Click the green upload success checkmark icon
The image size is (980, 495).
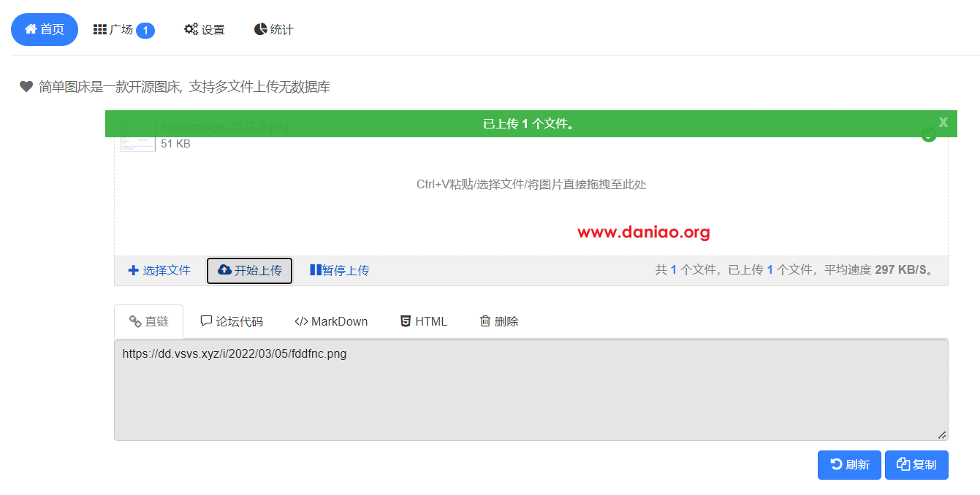[929, 135]
